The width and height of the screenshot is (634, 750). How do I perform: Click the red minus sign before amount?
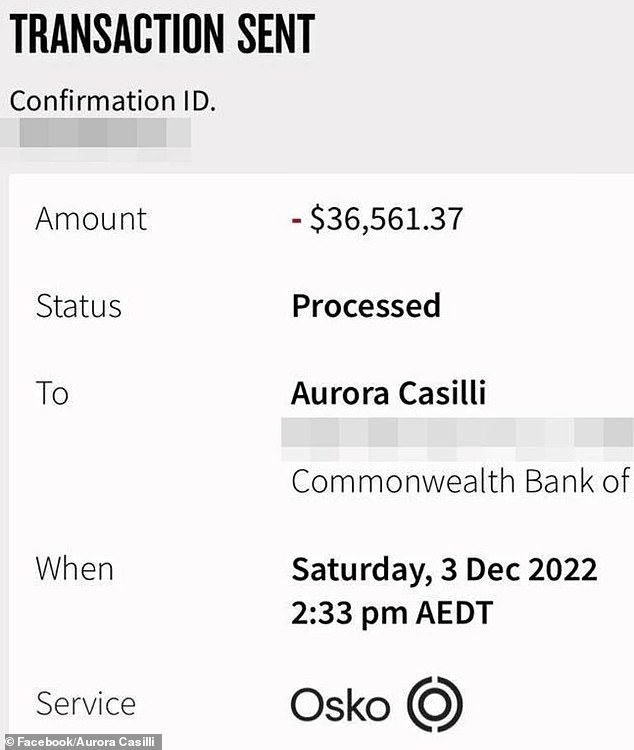(x=296, y=219)
